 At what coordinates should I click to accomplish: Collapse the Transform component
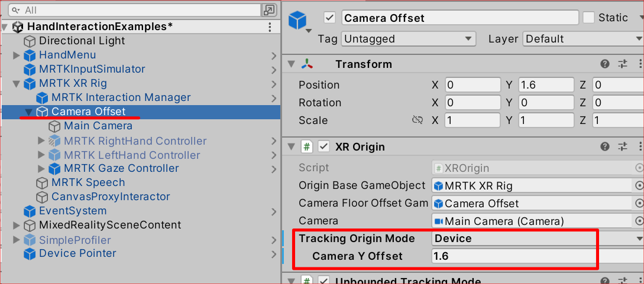pyautogui.click(x=291, y=64)
